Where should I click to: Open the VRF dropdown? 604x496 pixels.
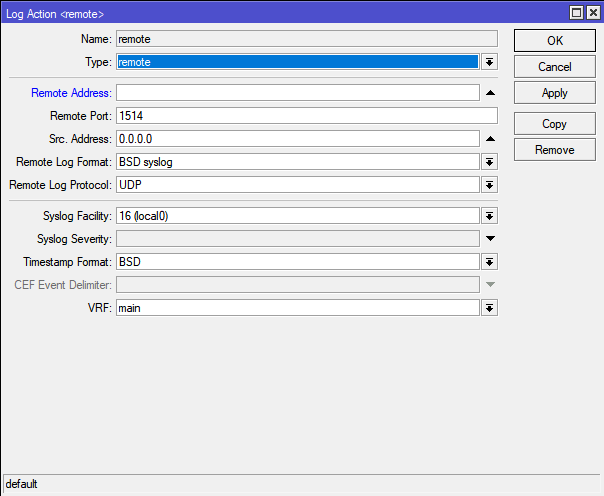coord(490,308)
